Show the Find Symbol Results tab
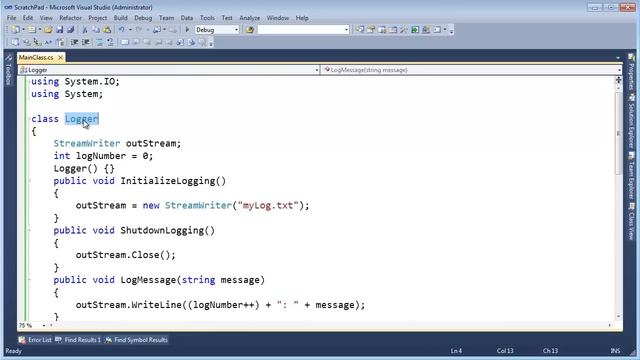This screenshot has height=360, width=640. [x=136, y=340]
